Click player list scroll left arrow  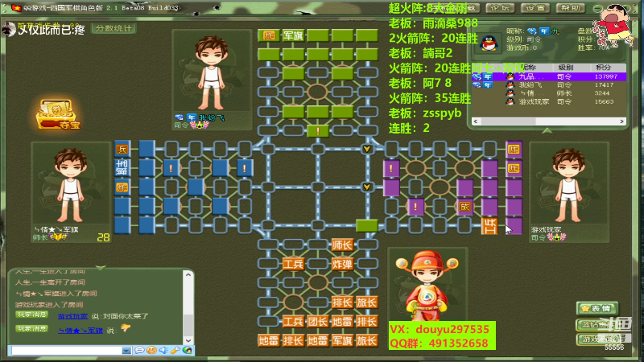pyautogui.click(x=476, y=121)
